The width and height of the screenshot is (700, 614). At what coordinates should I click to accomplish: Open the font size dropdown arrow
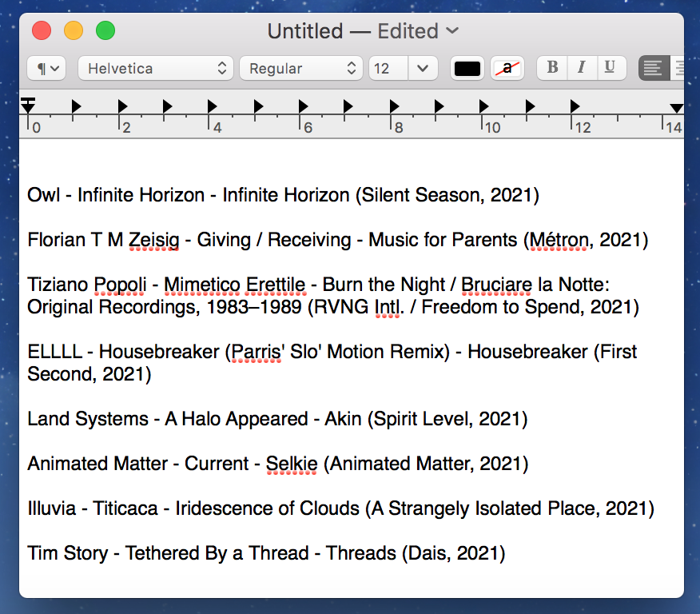pos(423,68)
